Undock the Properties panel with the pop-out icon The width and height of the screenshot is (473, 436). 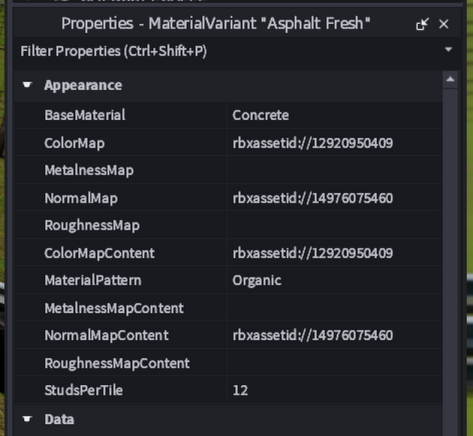[x=422, y=24]
